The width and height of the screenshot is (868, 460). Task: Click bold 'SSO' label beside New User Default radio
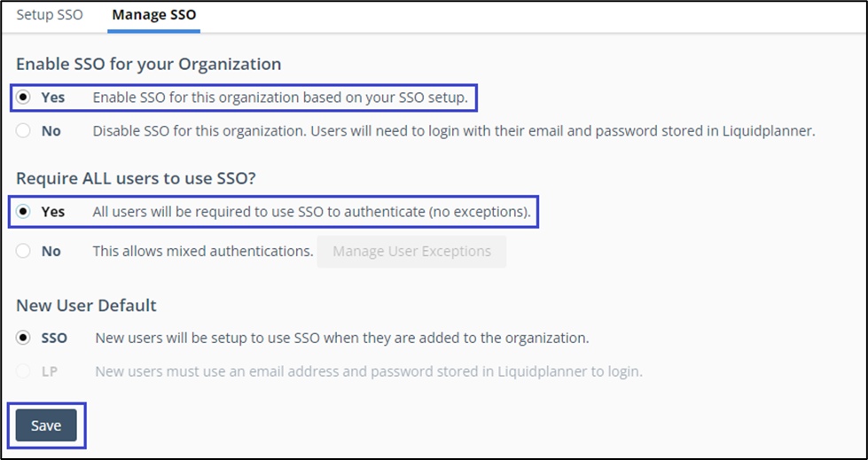pyautogui.click(x=54, y=338)
